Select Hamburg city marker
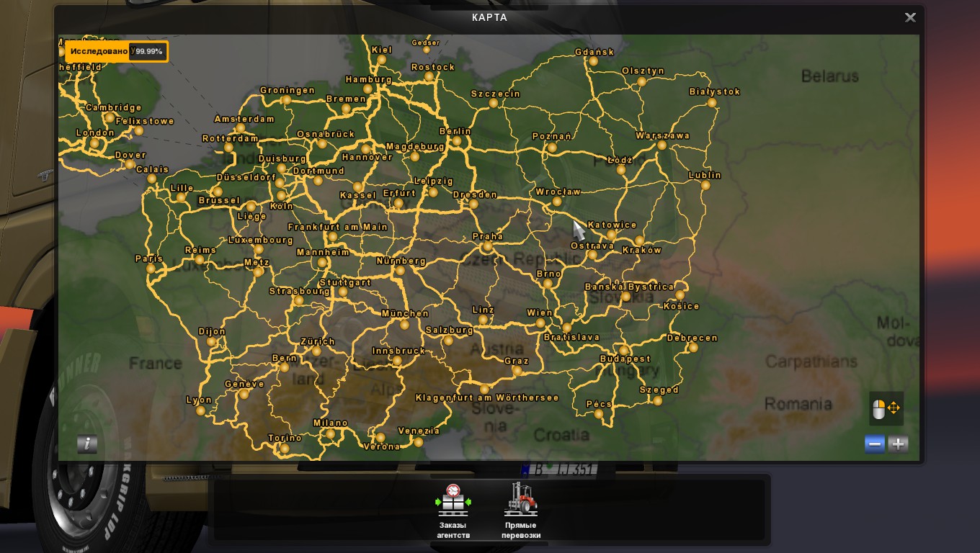 pos(368,89)
